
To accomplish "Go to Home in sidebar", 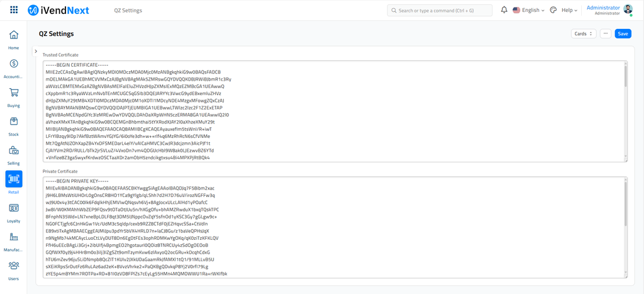I will click(x=13, y=35).
